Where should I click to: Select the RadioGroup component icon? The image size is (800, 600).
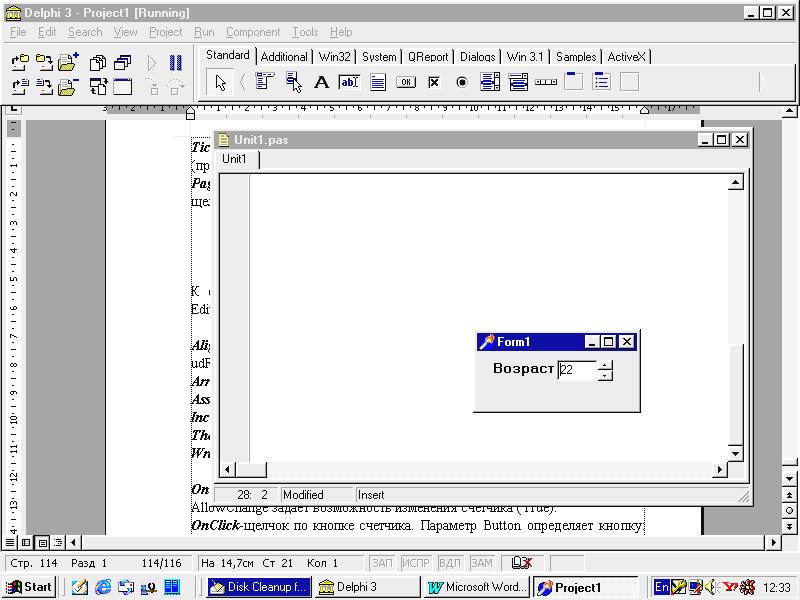click(x=602, y=82)
